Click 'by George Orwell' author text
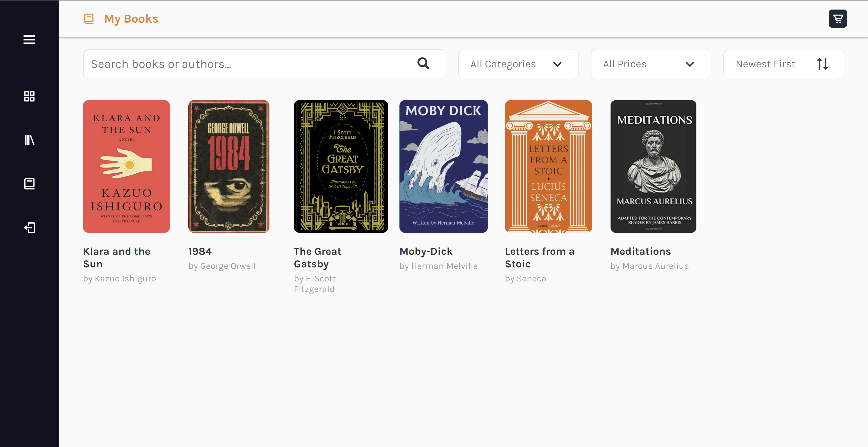The height and width of the screenshot is (447, 868). 222,266
